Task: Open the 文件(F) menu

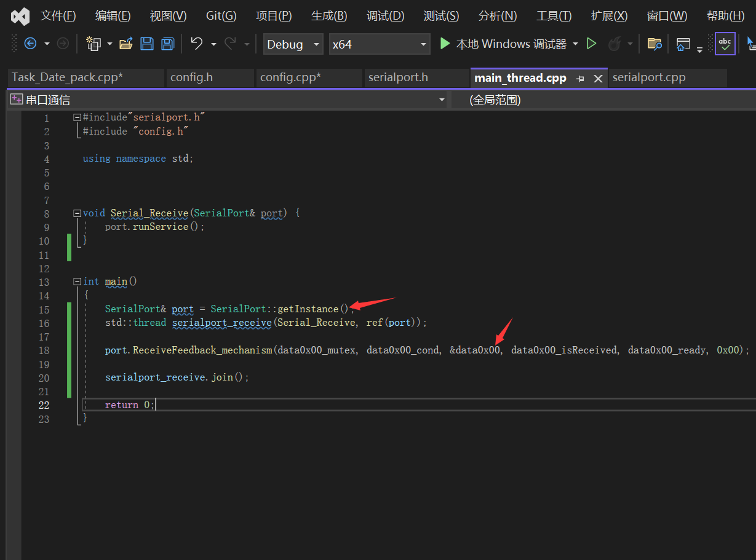Action: point(58,16)
